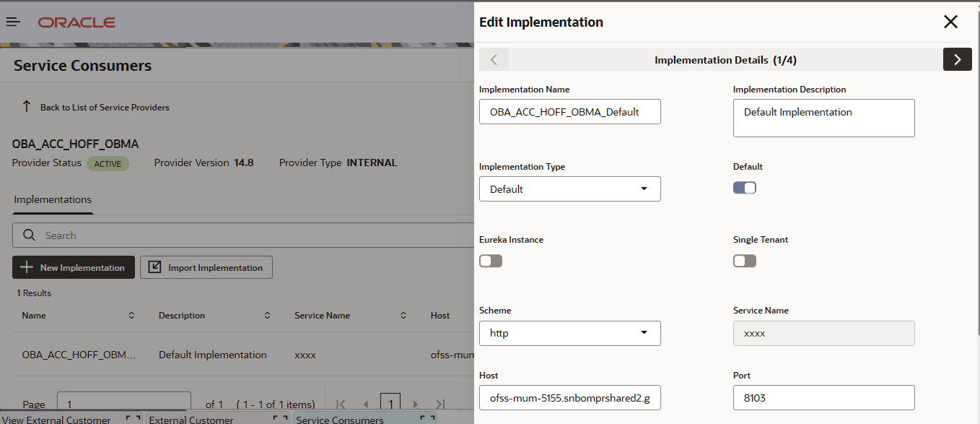The height and width of the screenshot is (424, 980).
Task: Click the 1 Results label
Action: tap(34, 293)
